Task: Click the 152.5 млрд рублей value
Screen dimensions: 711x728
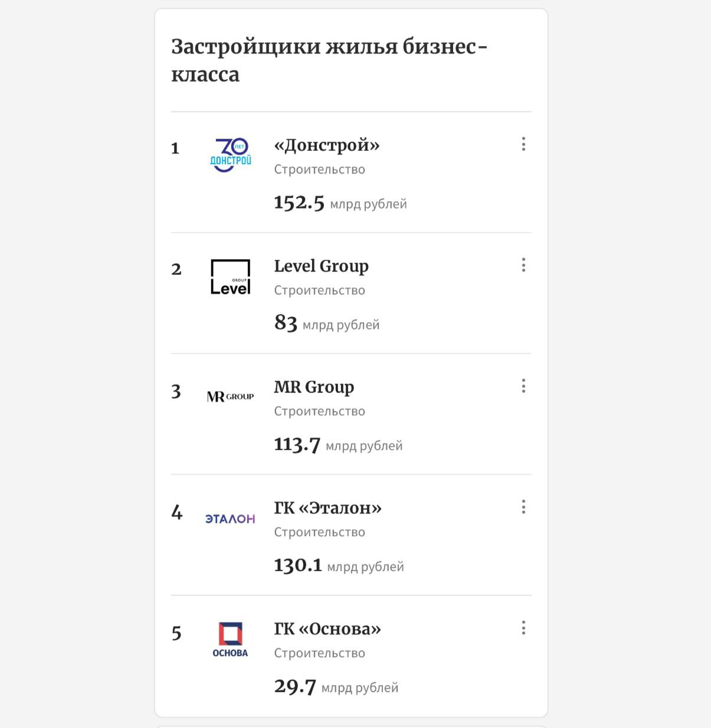Action: (x=340, y=203)
